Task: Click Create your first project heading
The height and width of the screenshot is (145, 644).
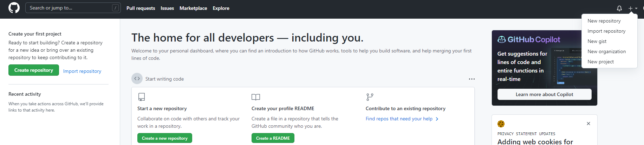Action: click(35, 34)
